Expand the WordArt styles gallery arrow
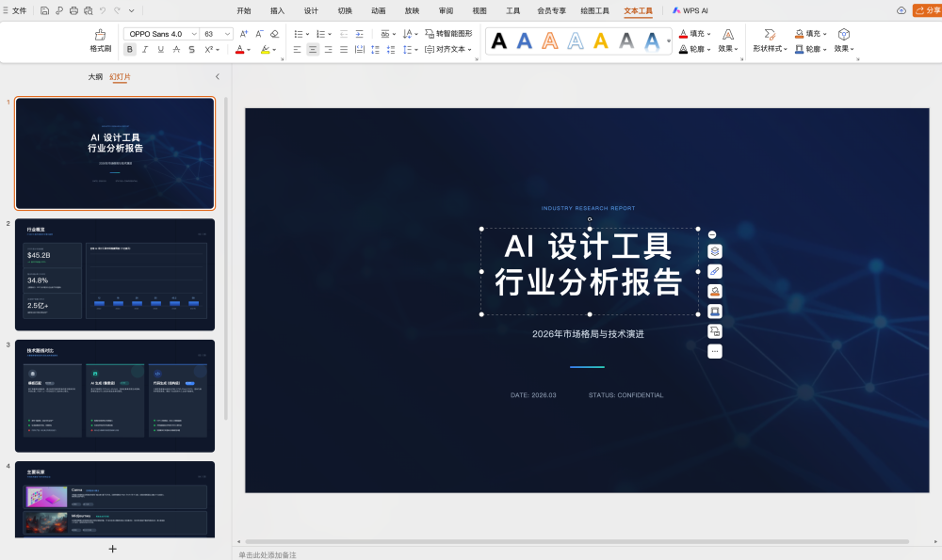 pyautogui.click(x=668, y=41)
